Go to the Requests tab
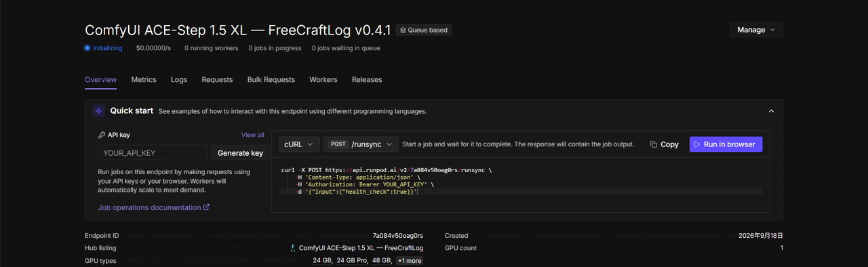 click(x=217, y=79)
